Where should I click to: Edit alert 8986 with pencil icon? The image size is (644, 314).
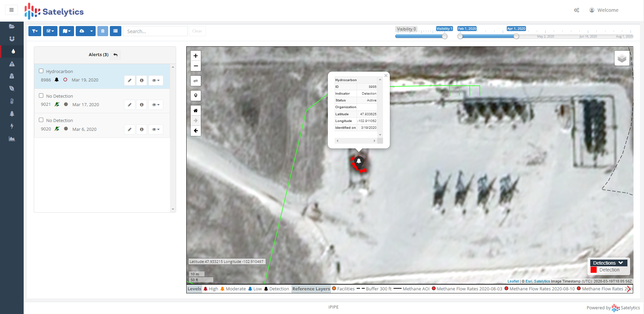pyautogui.click(x=129, y=80)
